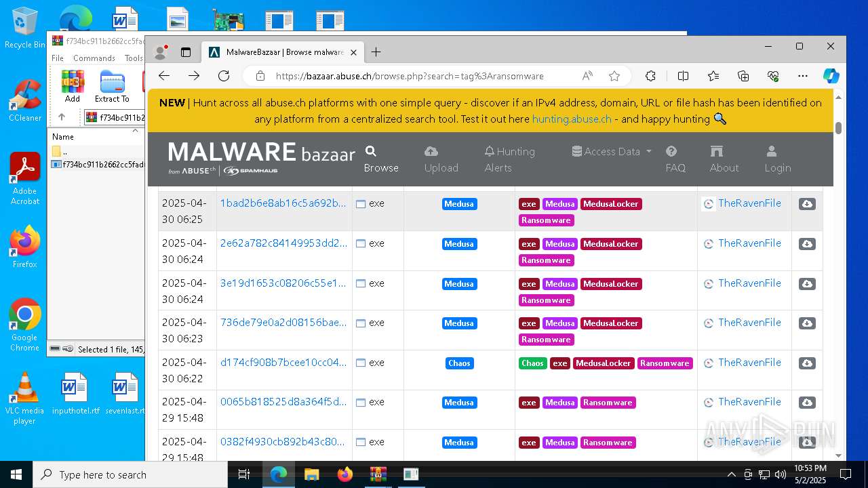Viewport: 868px width, 488px height.
Task: Click MedusaLocker tag in first row
Action: 611,204
